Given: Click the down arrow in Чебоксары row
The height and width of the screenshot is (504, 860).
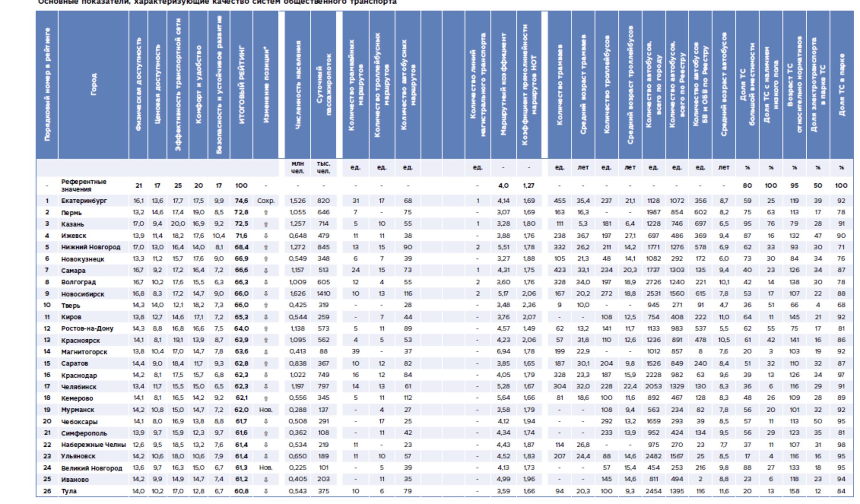Looking at the screenshot, I should pyautogui.click(x=266, y=422).
